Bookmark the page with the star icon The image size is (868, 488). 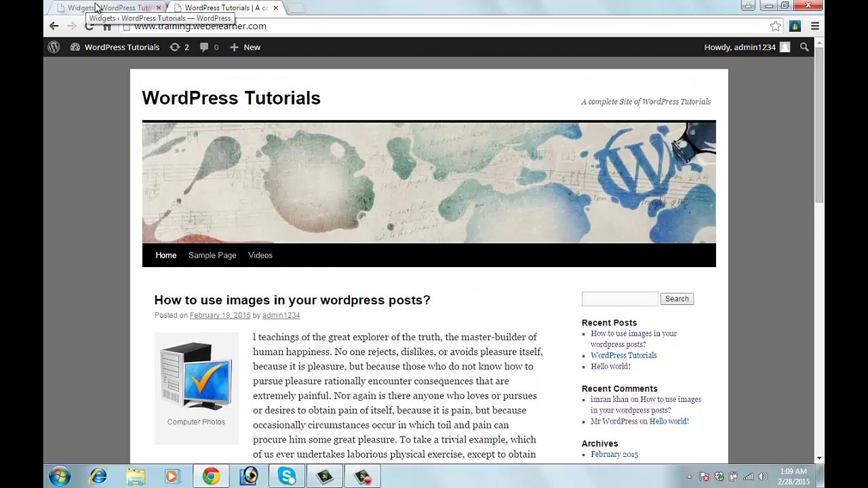tap(775, 26)
